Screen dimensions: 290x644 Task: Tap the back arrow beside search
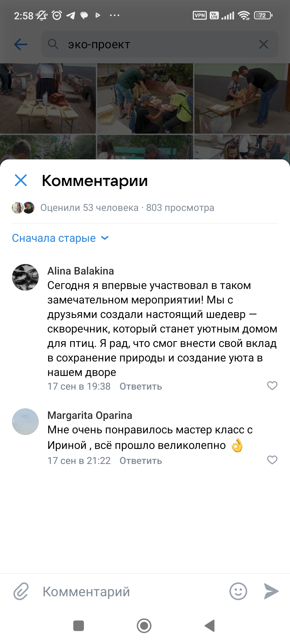(x=21, y=44)
